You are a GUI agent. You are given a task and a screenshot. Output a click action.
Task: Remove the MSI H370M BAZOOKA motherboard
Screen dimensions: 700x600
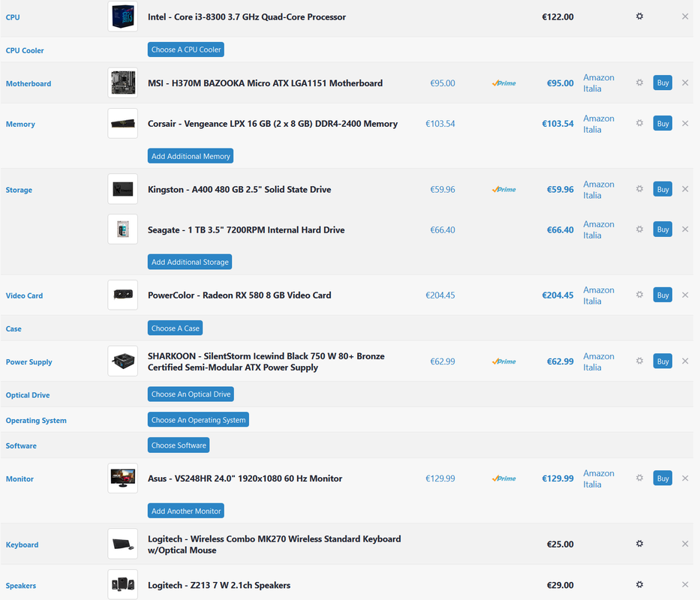point(685,82)
